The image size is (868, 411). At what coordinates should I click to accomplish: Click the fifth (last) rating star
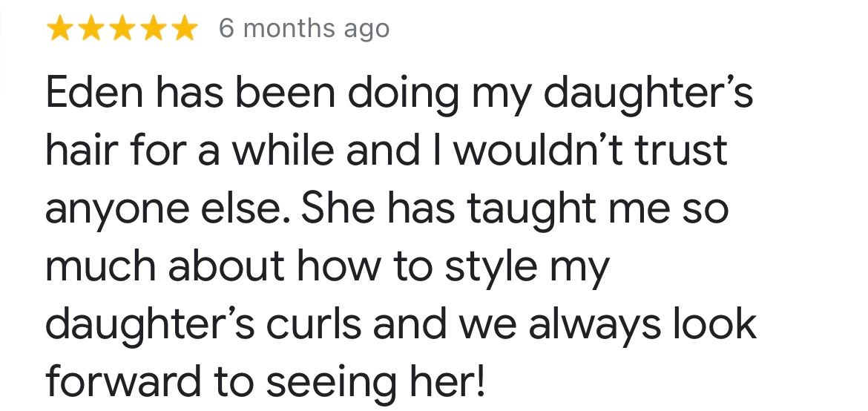[x=183, y=29]
